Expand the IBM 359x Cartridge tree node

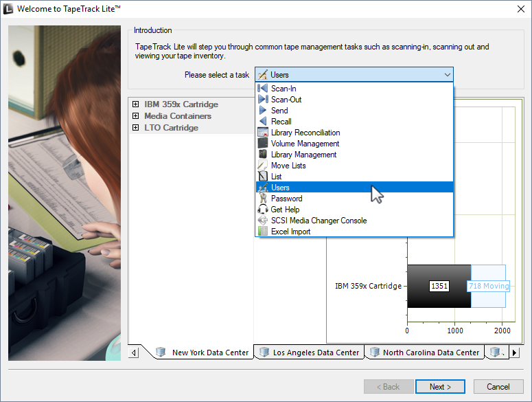(136, 104)
